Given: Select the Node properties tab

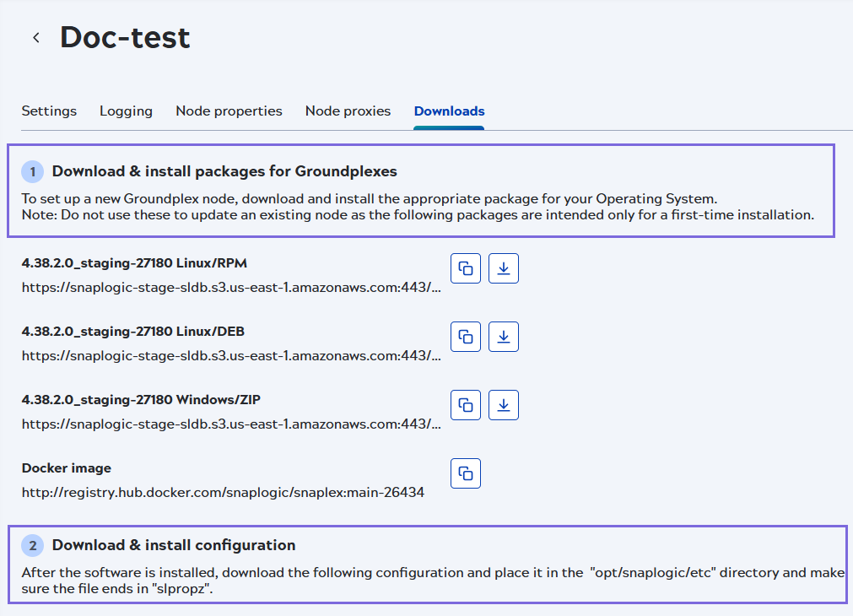Looking at the screenshot, I should [x=229, y=111].
